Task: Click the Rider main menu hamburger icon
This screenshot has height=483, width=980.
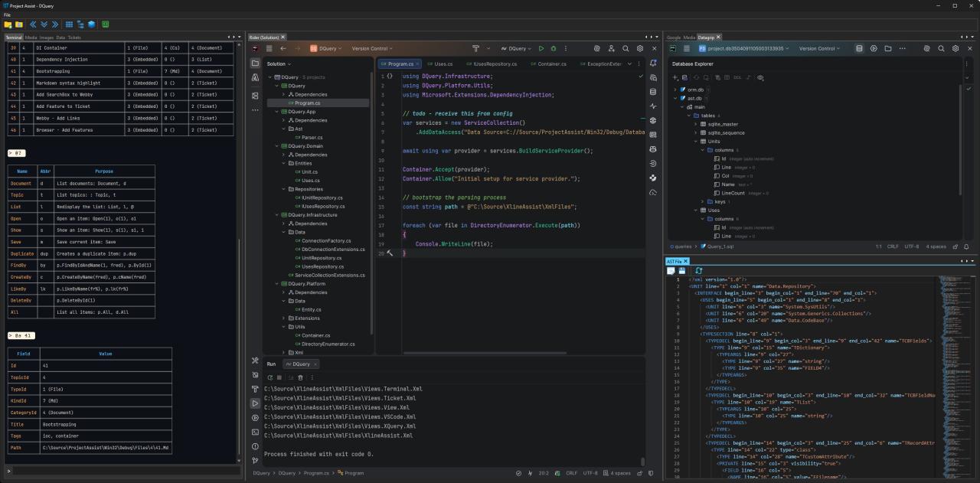Action: pos(269,48)
